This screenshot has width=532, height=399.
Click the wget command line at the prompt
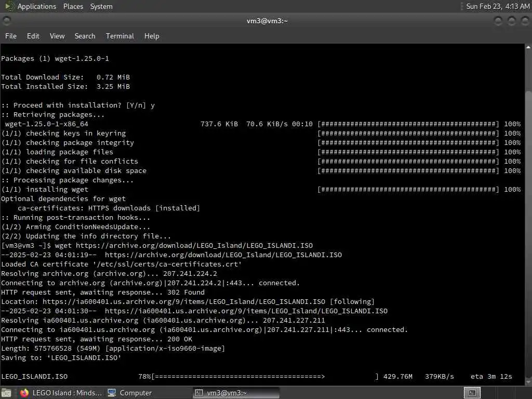(x=157, y=246)
